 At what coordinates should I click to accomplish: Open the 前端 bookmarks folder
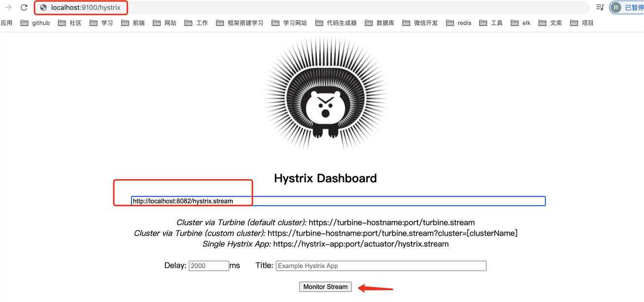133,23
